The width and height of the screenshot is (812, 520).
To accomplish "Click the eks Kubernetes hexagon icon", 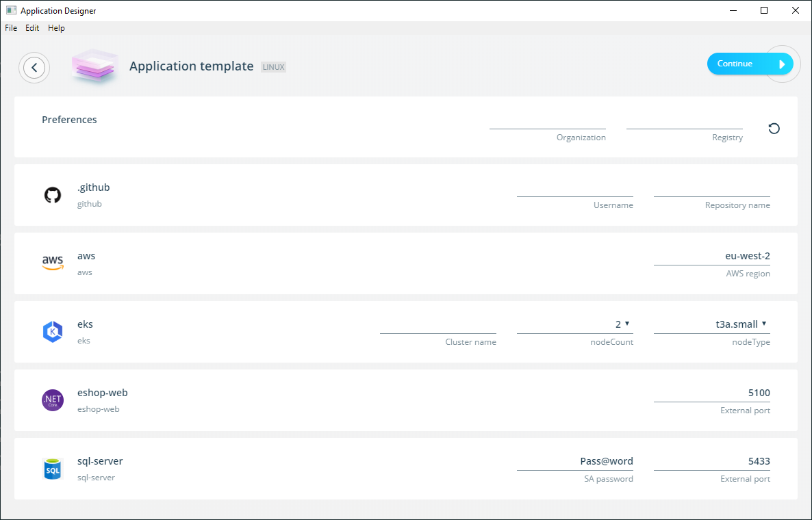I will [x=52, y=332].
